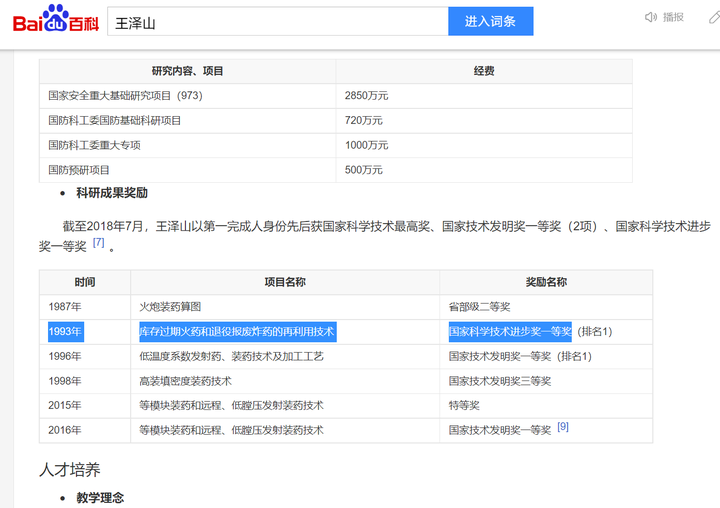This screenshot has width=720, height=508.
Task: Click the speaker 播报 icon
Action: click(x=651, y=17)
